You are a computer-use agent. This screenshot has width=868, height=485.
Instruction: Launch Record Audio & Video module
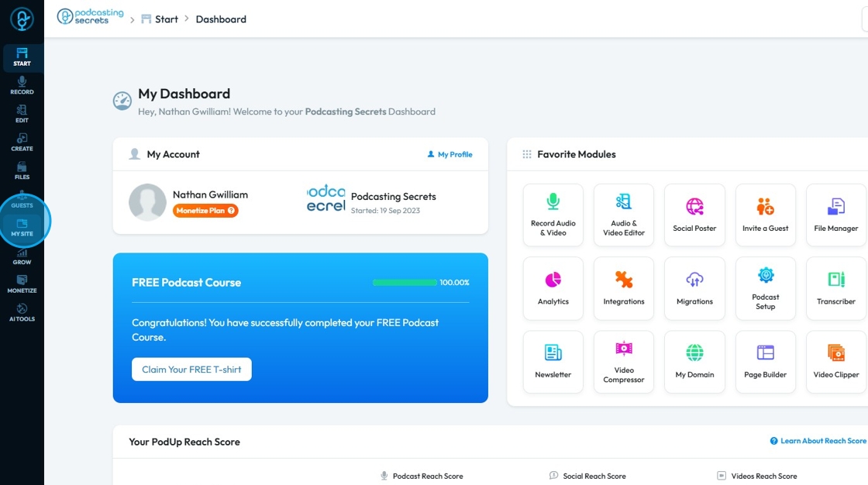coord(553,215)
